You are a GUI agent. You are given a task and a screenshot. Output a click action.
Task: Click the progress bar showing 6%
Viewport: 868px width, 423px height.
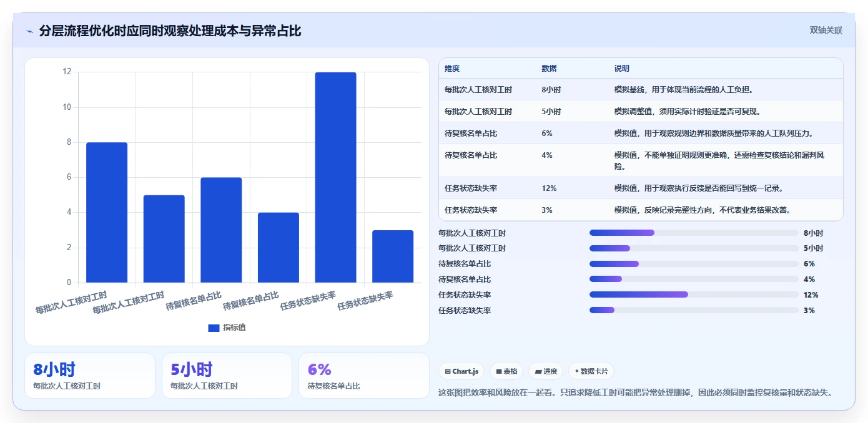(x=694, y=264)
